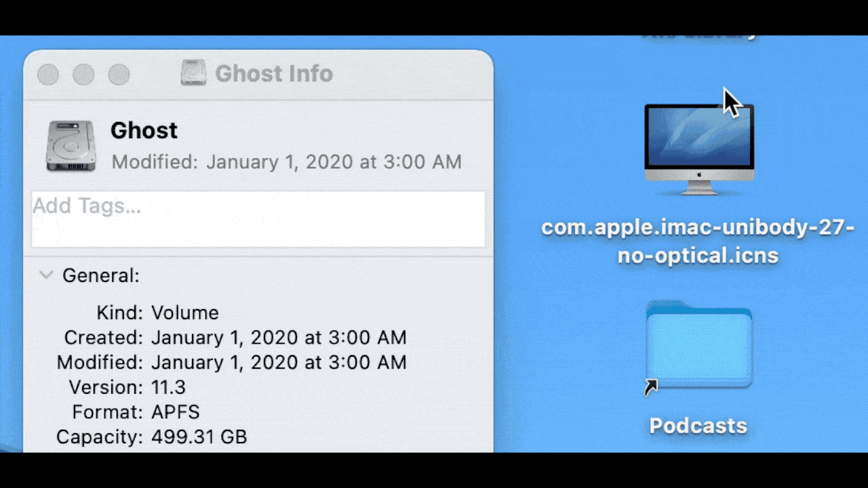868x488 pixels.
Task: Collapse the General section chevron
Action: pyautogui.click(x=46, y=275)
